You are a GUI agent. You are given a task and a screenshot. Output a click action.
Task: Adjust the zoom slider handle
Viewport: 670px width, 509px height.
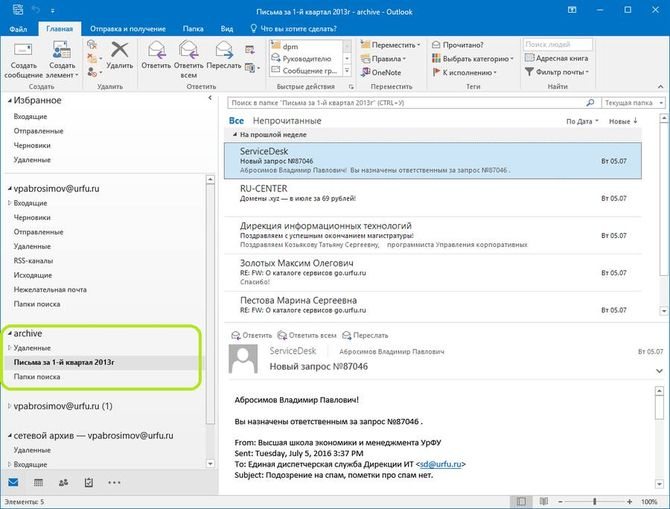[594, 501]
